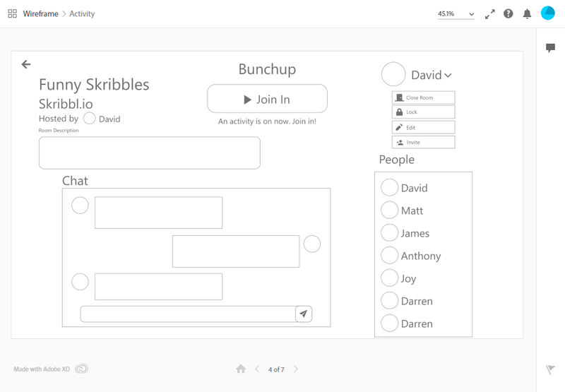Click the Invite button
Image resolution: width=565 pixels, height=392 pixels.
click(x=423, y=142)
